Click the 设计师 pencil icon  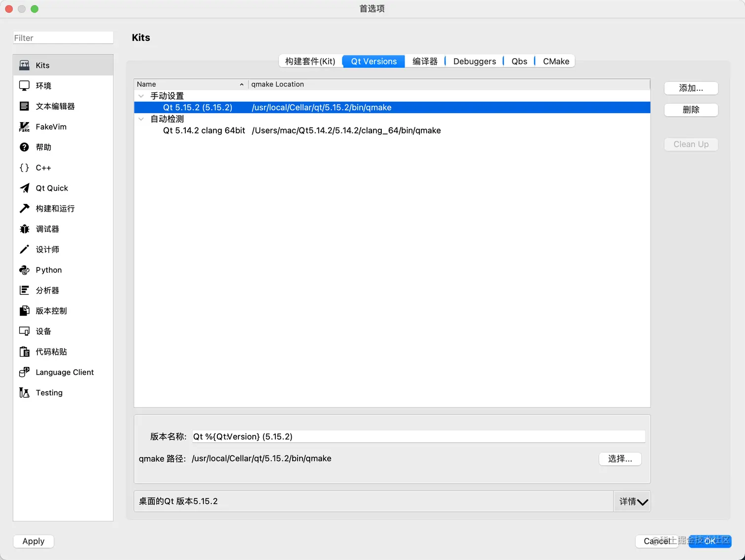click(24, 249)
